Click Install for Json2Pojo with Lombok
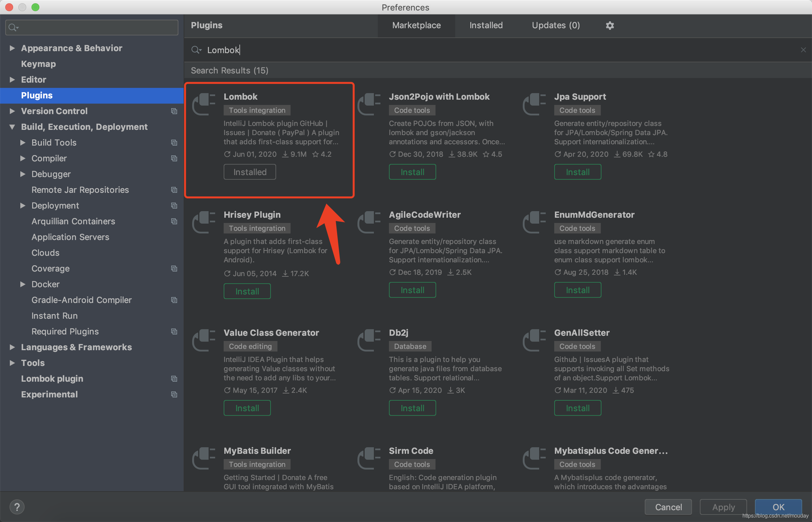This screenshot has height=522, width=812. click(413, 172)
